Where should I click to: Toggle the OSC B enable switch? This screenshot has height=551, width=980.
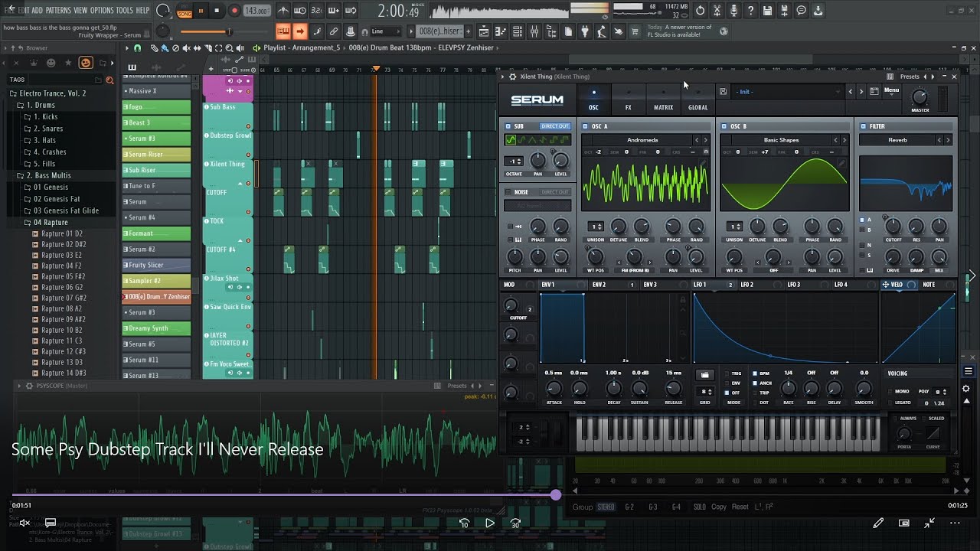pyautogui.click(x=724, y=126)
